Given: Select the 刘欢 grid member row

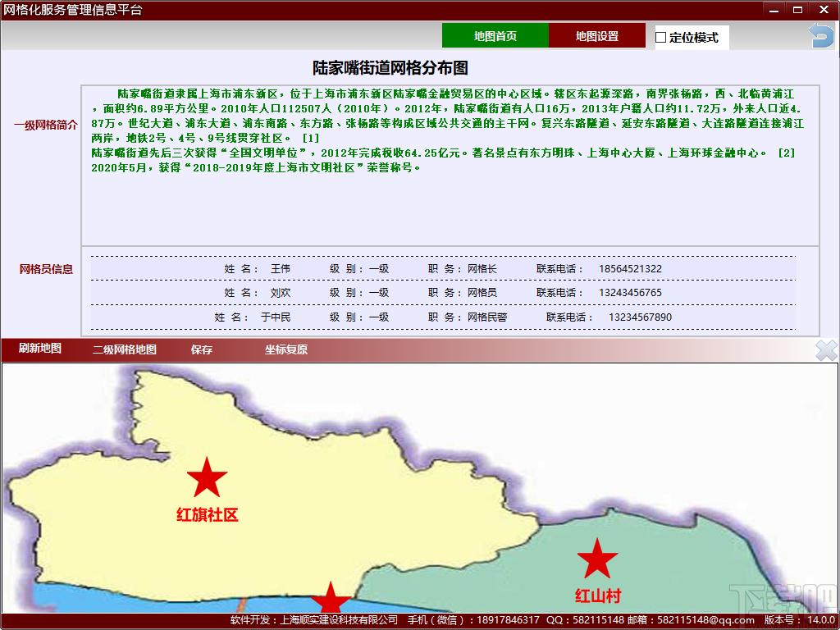Looking at the screenshot, I should point(443,293).
